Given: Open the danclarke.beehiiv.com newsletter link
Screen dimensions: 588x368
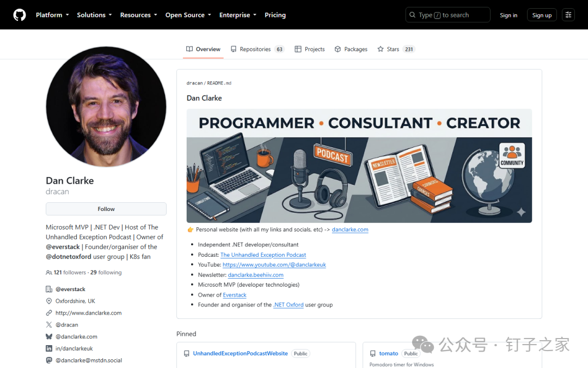Looking at the screenshot, I should (255, 275).
